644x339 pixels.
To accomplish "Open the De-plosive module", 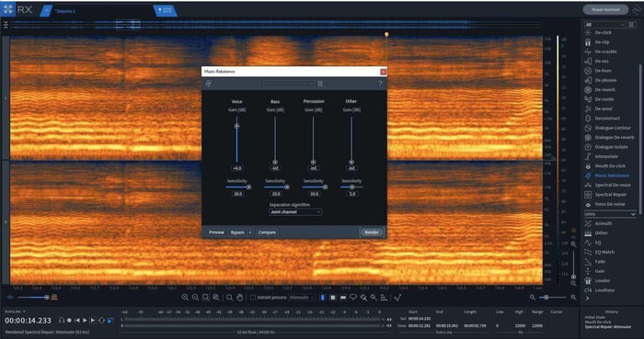I will (605, 80).
